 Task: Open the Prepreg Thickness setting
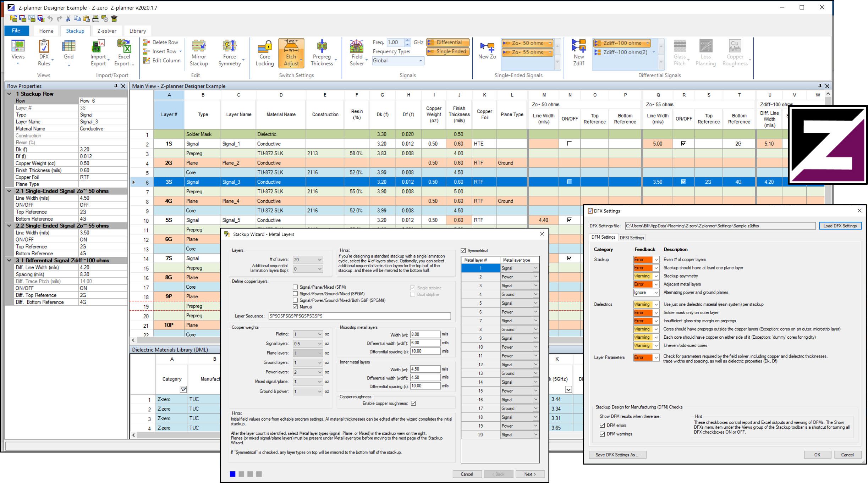point(322,52)
